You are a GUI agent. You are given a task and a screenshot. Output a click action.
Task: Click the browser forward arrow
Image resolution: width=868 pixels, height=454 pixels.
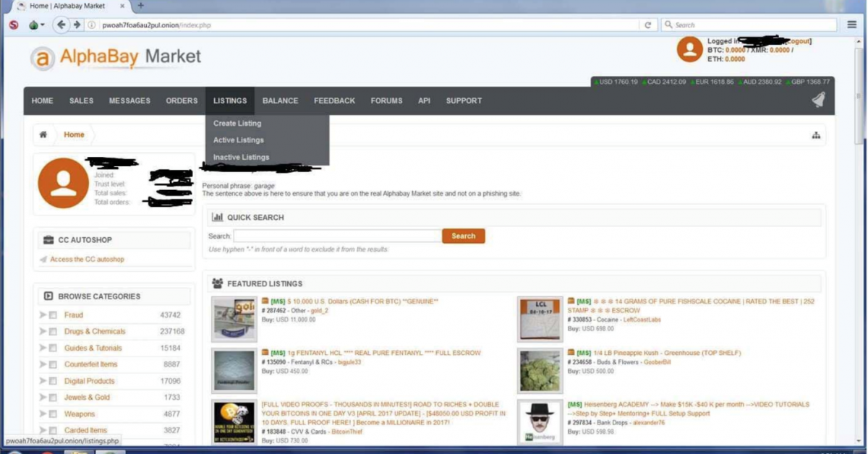pyautogui.click(x=77, y=25)
